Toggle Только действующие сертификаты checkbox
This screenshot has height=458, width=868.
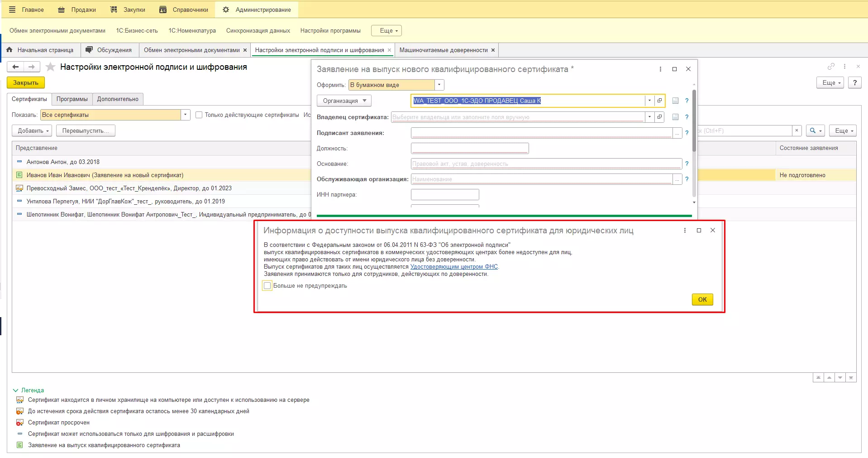point(199,115)
